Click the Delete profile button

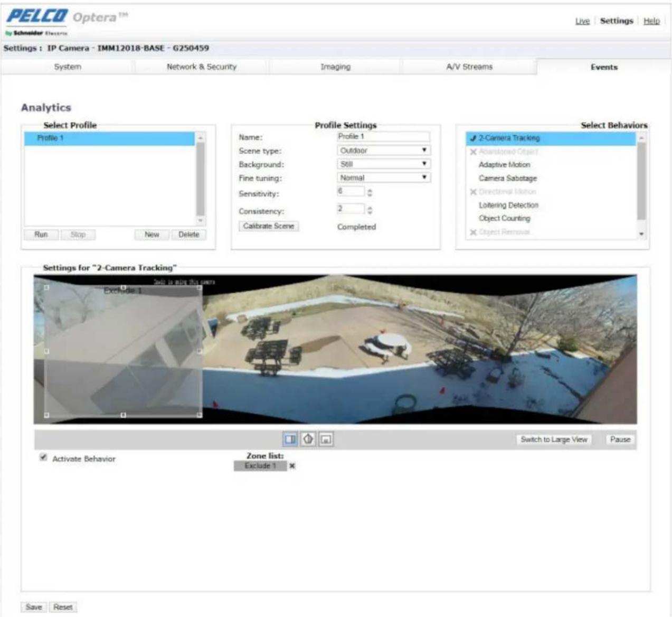[189, 235]
